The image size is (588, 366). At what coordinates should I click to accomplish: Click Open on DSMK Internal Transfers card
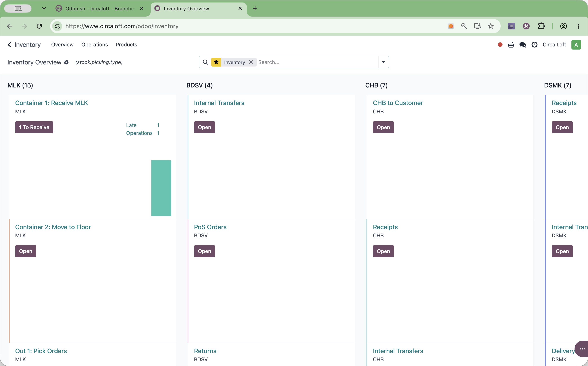pos(562,251)
